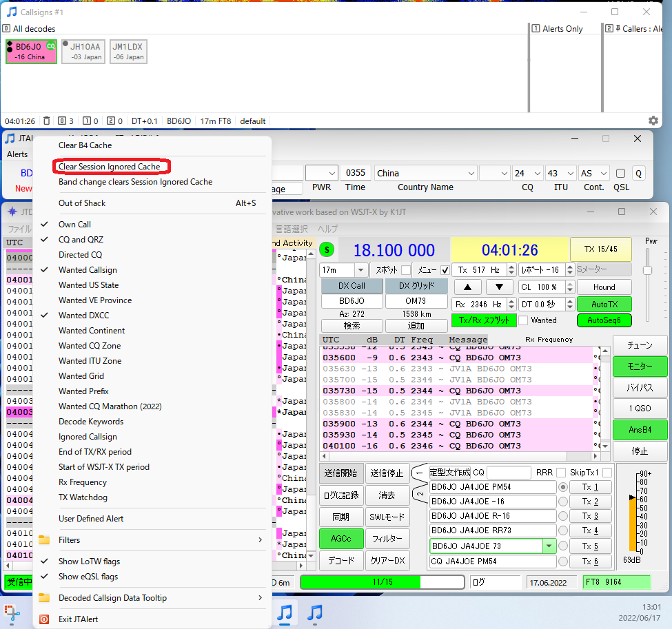Click the AnsB4 button
Image resolution: width=672 pixels, height=629 pixels.
[x=640, y=430]
